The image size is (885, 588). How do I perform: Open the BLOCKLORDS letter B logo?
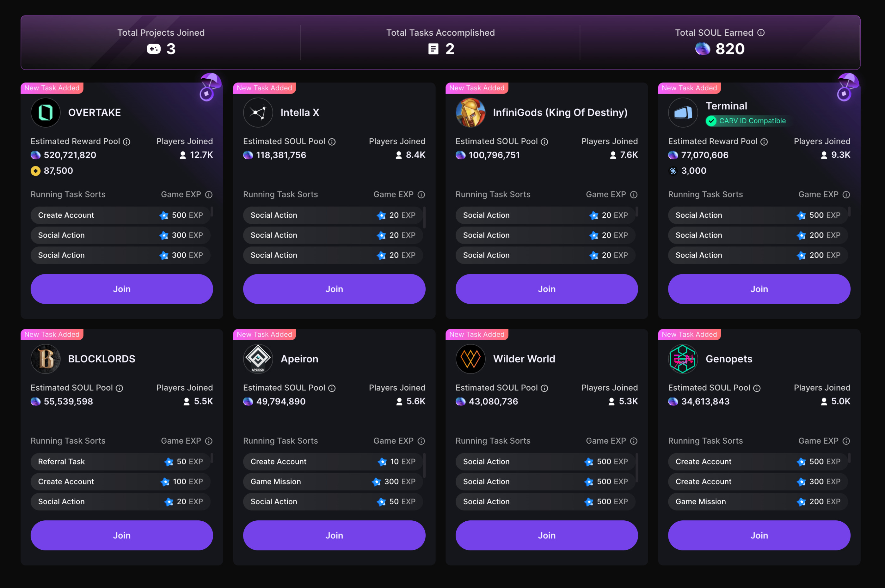click(46, 359)
